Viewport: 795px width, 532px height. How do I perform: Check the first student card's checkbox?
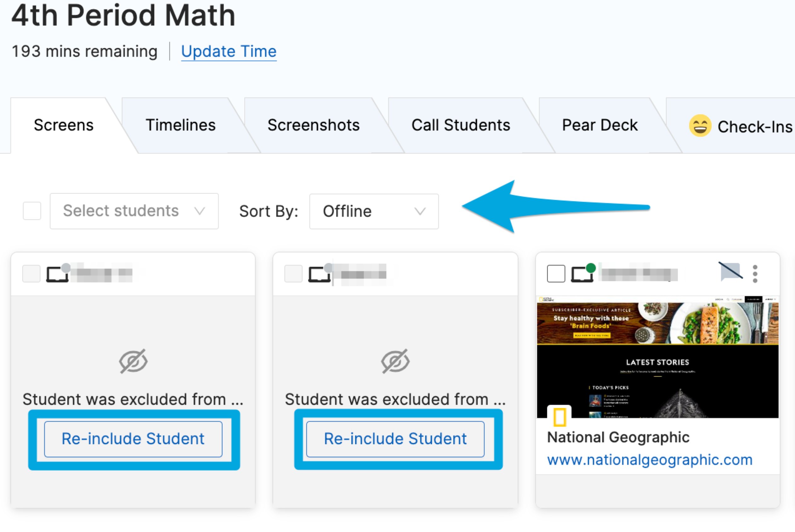pyautogui.click(x=31, y=274)
